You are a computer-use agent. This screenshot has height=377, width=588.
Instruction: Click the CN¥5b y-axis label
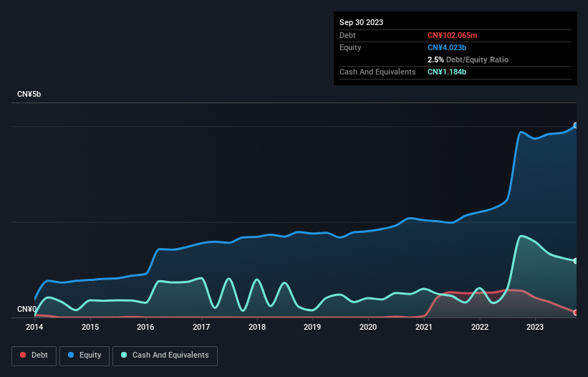pos(29,94)
